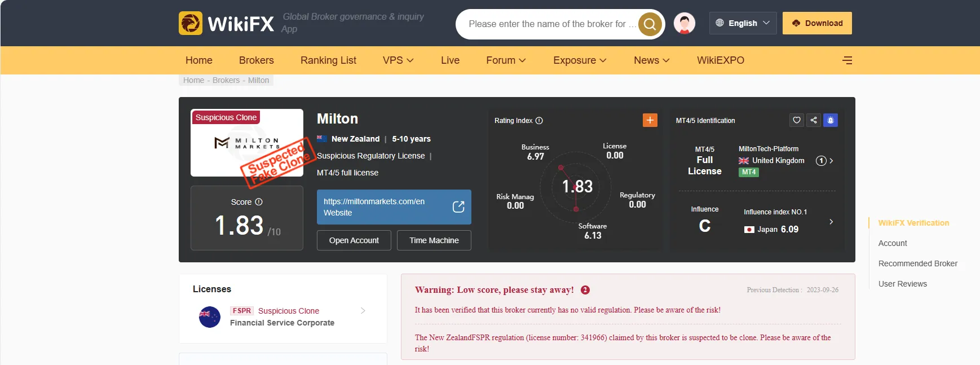
Task: Expand the VPS menu
Action: pyautogui.click(x=398, y=60)
